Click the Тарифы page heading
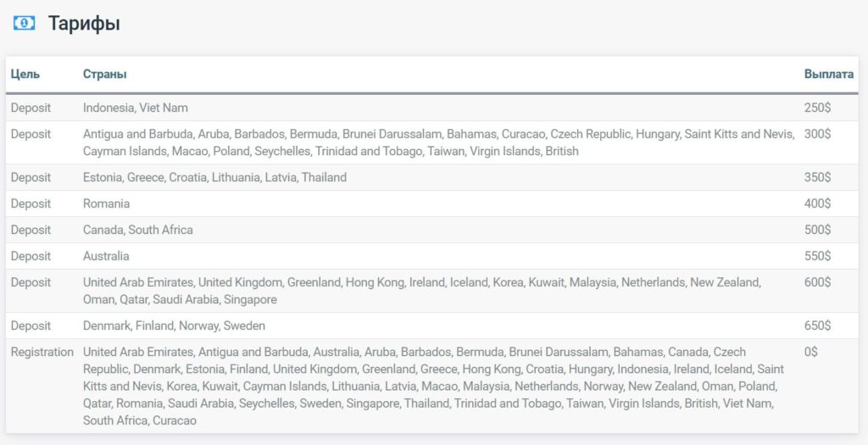Screen dimensions: 868x445 pos(84,24)
